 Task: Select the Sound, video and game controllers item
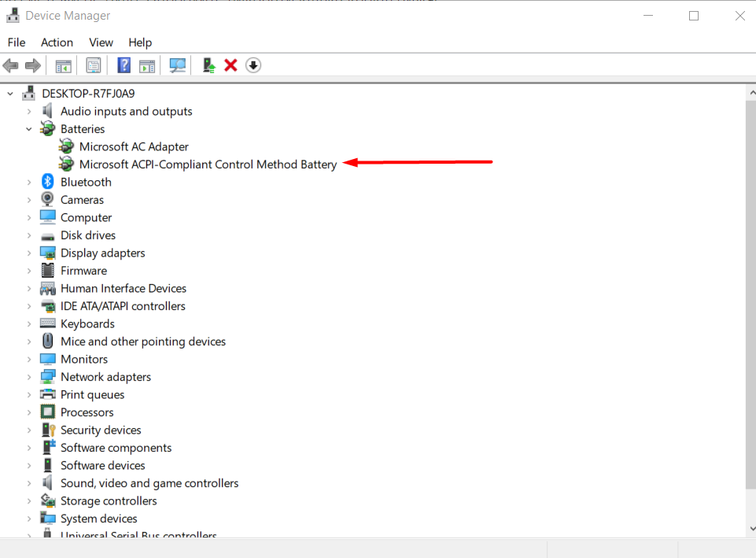[149, 483]
